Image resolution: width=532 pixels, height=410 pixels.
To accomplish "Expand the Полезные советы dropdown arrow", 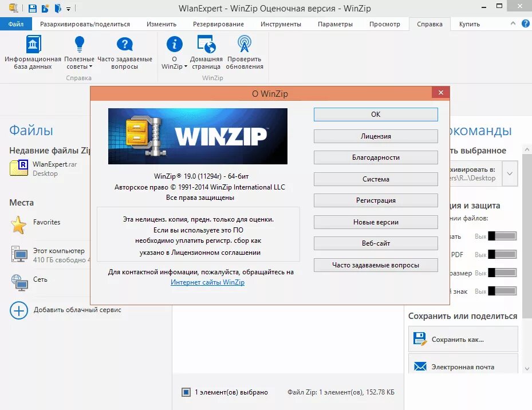I will pyautogui.click(x=90, y=67).
